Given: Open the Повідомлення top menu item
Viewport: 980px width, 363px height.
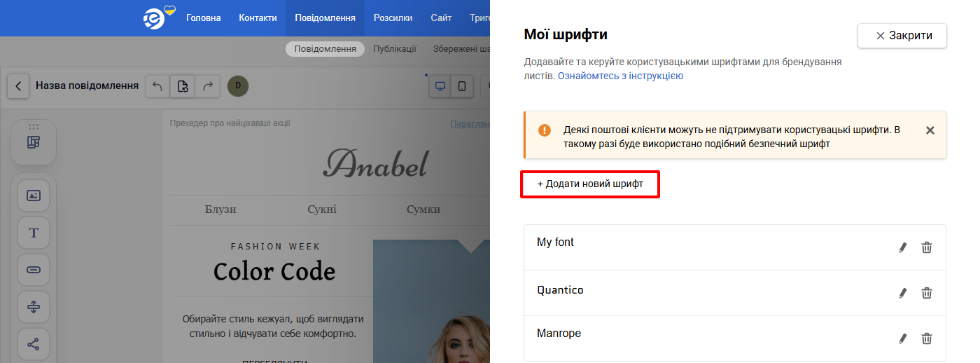Looking at the screenshot, I should [x=325, y=18].
